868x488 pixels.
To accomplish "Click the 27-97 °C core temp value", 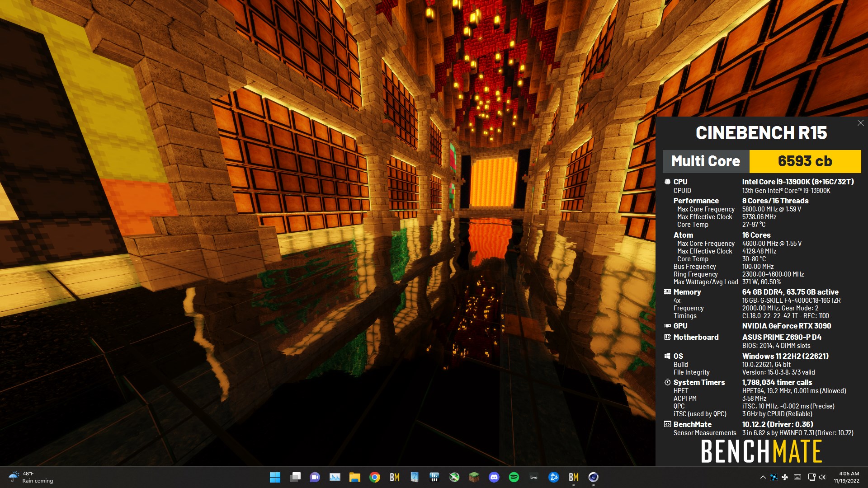I will [754, 225].
